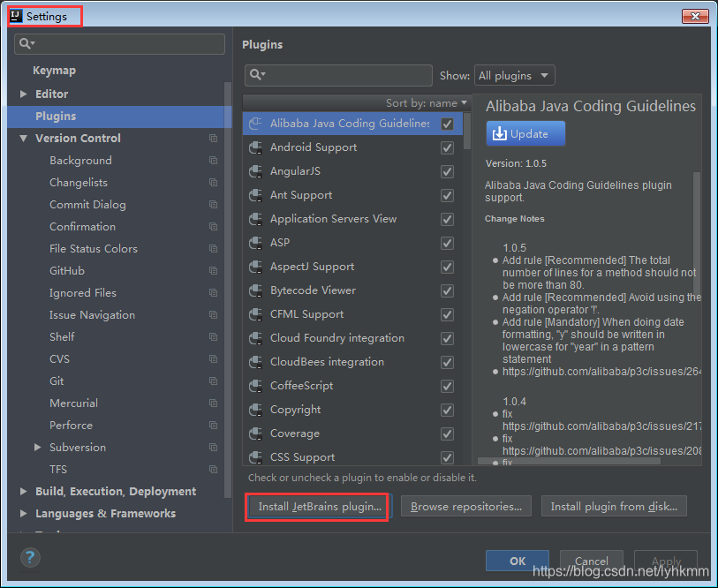This screenshot has width=718, height=588.
Task: Click the project-level icon beside Commit Dialog
Action: click(x=213, y=204)
